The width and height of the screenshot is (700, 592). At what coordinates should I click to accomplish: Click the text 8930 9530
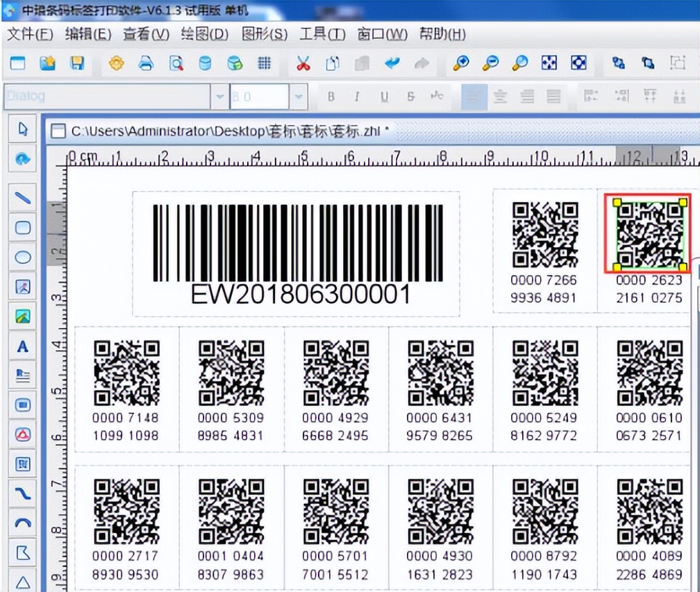point(126,574)
